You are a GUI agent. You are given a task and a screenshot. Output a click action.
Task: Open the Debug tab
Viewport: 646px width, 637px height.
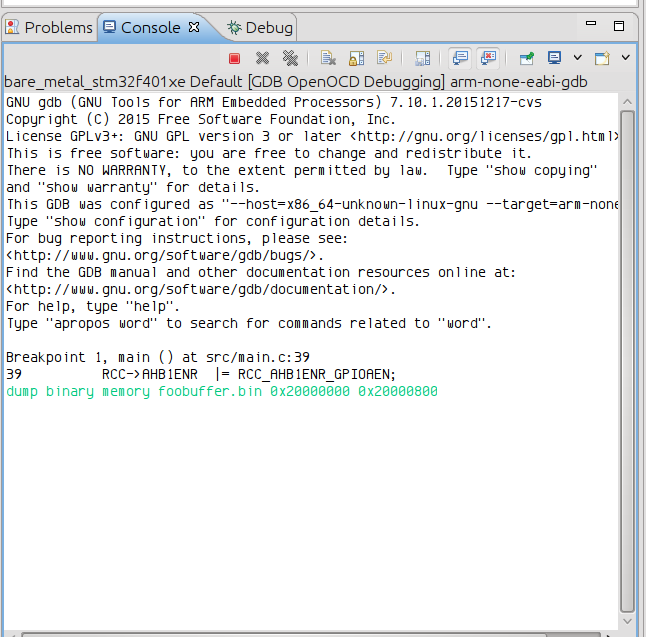260,28
